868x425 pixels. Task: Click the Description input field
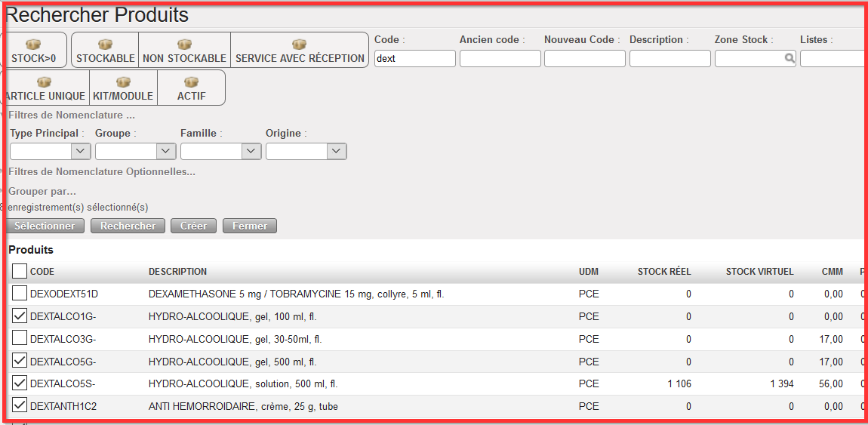tap(670, 58)
